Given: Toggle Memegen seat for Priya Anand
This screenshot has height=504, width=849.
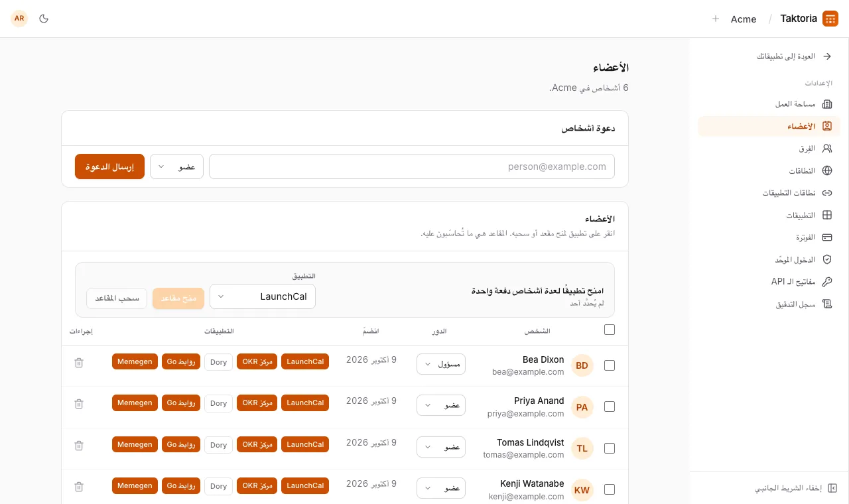Looking at the screenshot, I should click(135, 403).
